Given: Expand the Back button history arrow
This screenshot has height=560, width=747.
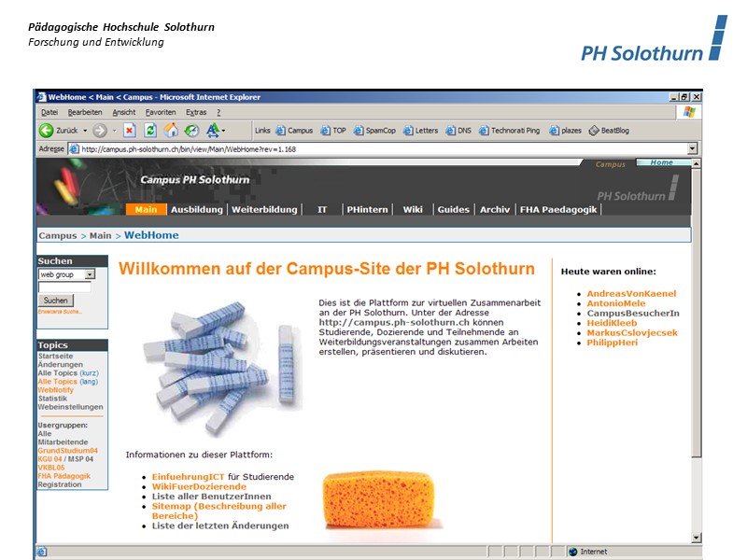Looking at the screenshot, I should pyautogui.click(x=85, y=131).
